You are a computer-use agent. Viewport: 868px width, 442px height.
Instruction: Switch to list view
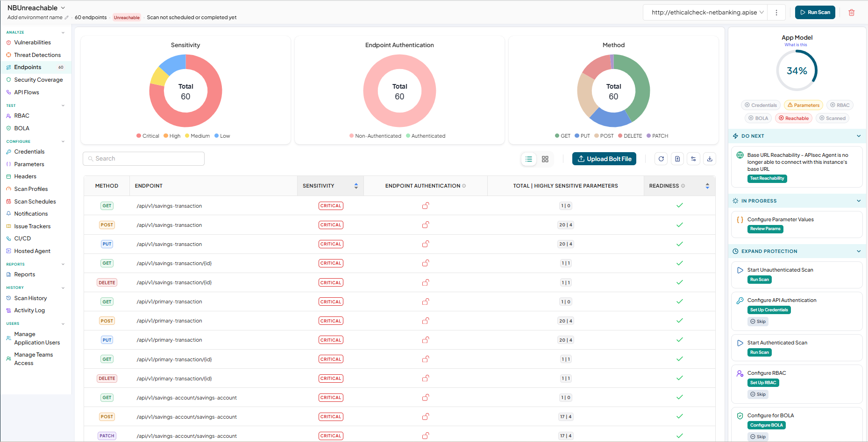coord(529,159)
